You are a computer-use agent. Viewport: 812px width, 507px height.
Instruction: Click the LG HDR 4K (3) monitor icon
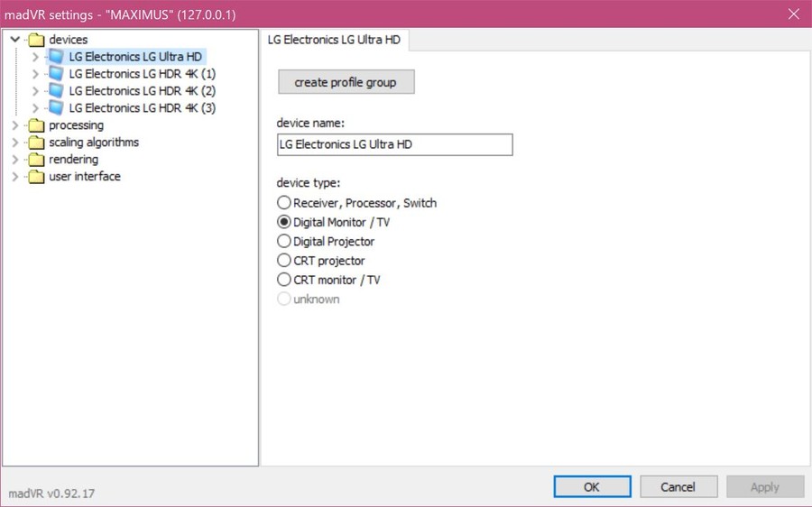click(57, 108)
